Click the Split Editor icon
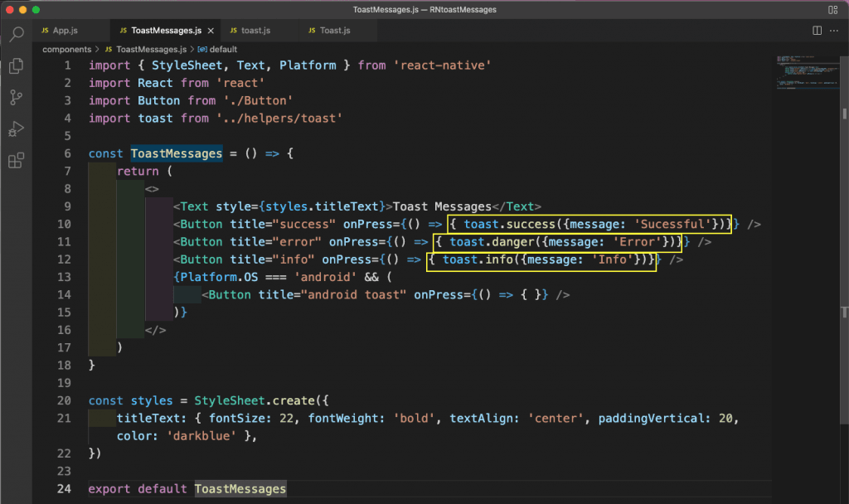849x504 pixels. click(817, 31)
